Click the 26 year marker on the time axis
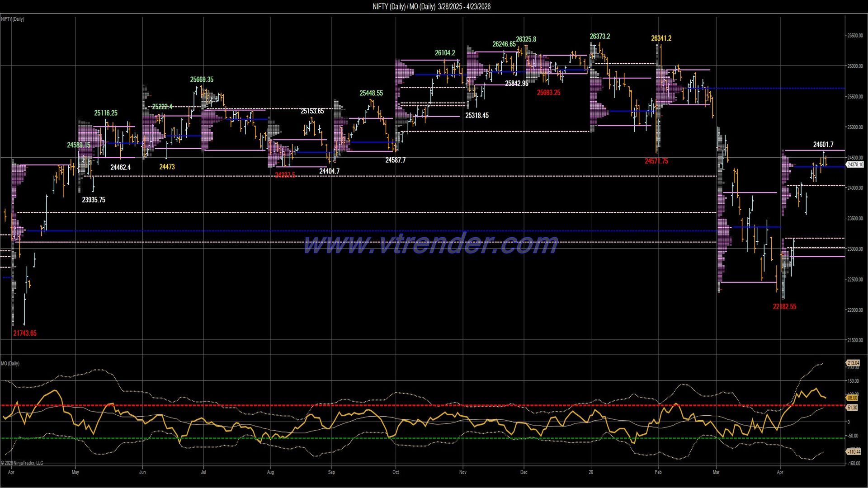868x488 pixels. point(590,472)
